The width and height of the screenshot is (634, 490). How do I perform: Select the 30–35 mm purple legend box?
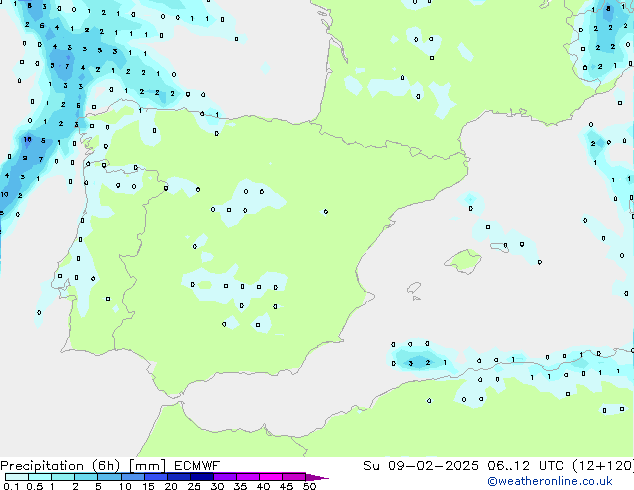(224, 477)
